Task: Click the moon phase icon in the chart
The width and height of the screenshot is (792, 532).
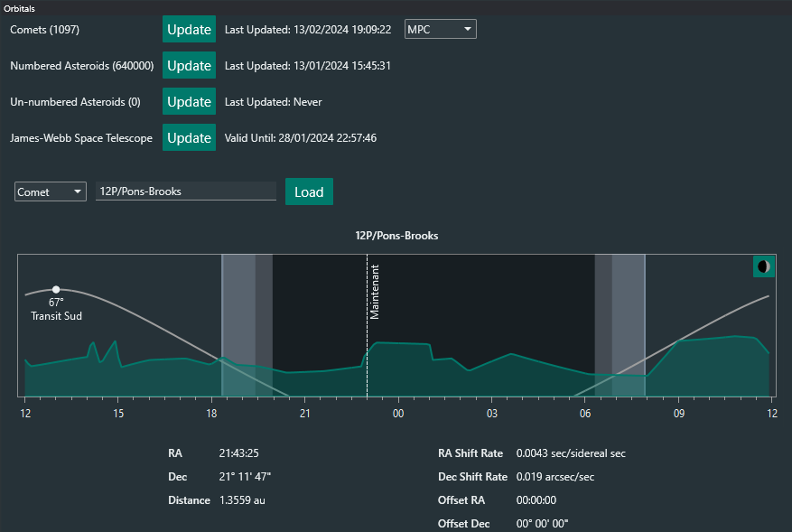Action: pos(764,266)
